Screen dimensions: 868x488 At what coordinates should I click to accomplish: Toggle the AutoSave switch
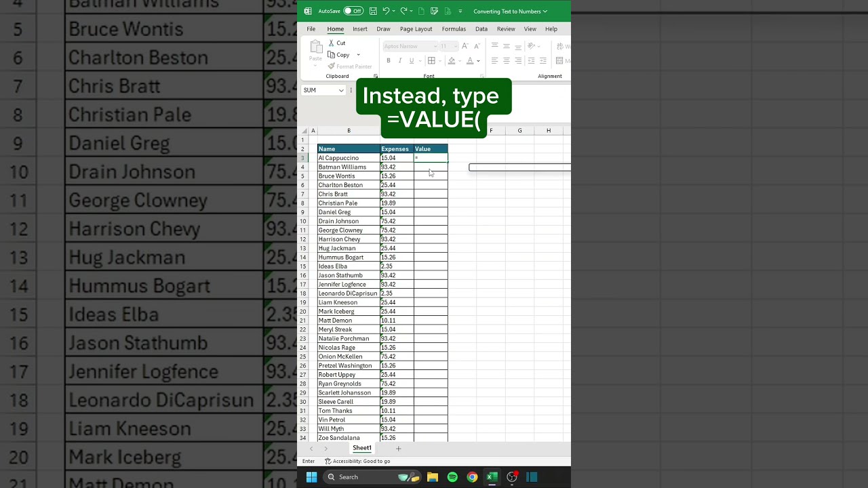pos(353,11)
